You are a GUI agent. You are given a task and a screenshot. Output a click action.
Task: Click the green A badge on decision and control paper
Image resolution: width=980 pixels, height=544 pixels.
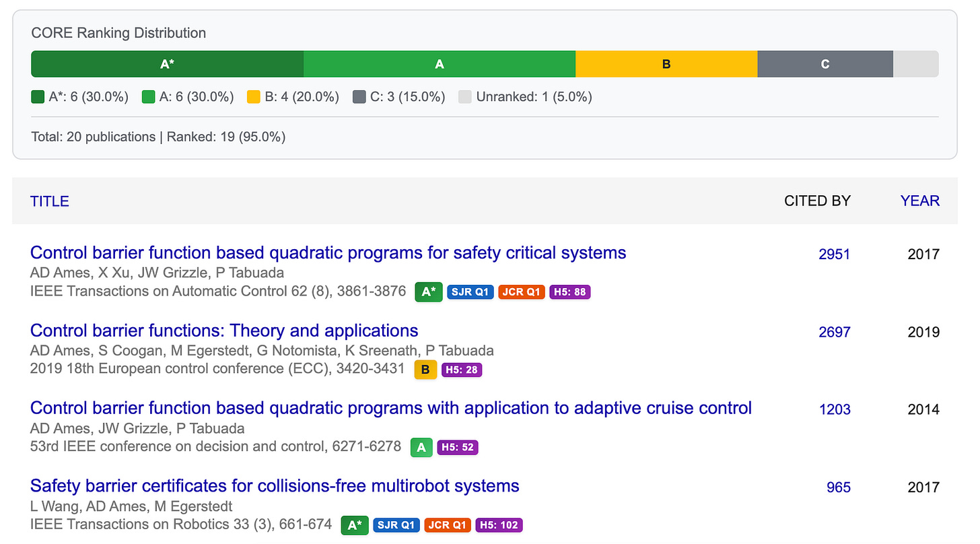tap(421, 447)
